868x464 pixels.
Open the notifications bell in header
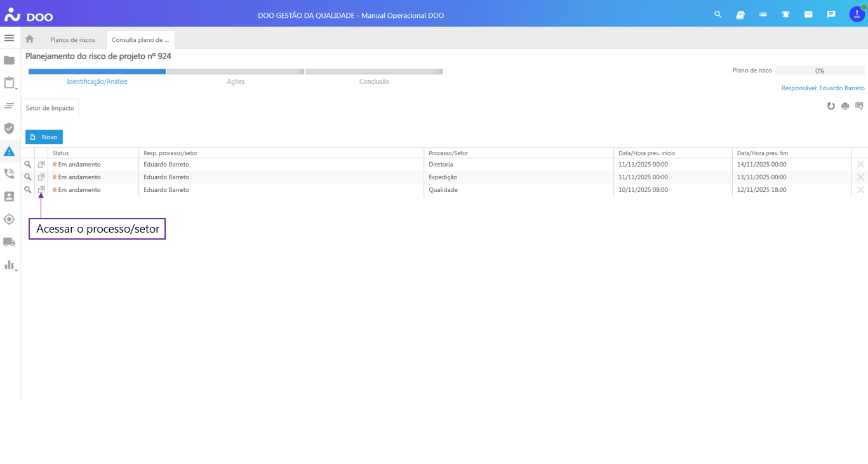tap(785, 15)
